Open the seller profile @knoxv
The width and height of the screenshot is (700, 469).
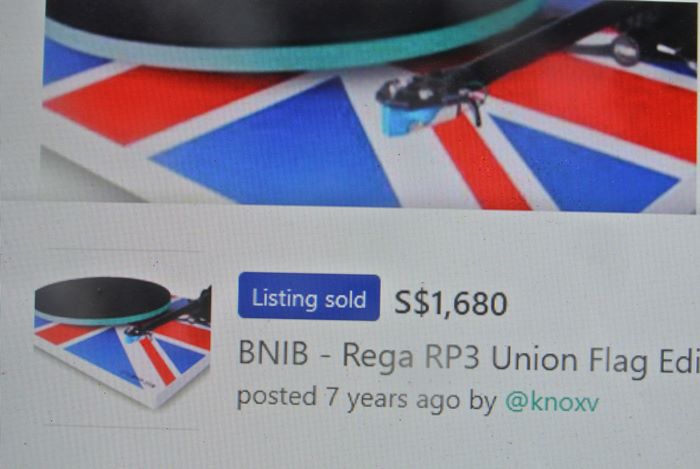[552, 402]
